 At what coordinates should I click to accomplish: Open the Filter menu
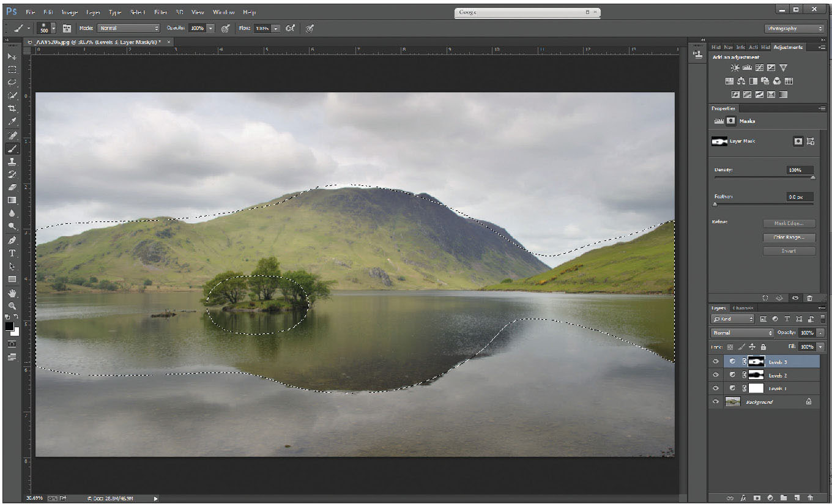pos(161,12)
